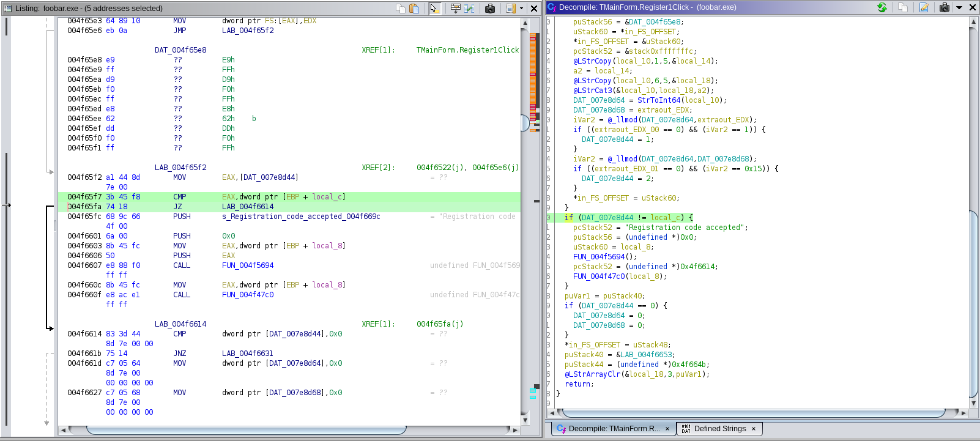Viewport: 980px width, 441px height.
Task: Click the 004f6522(j) cross-reference
Action: 442,168
